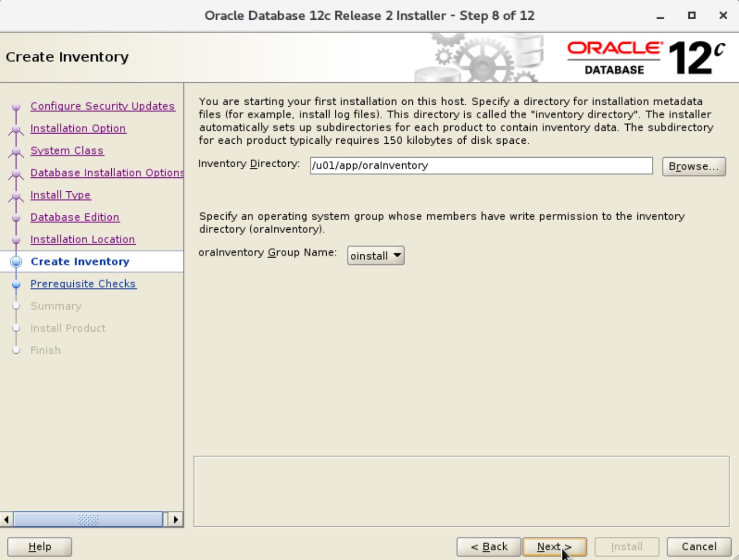739x560 pixels.
Task: Click the "Inventory Directory:" label
Action: coord(249,164)
